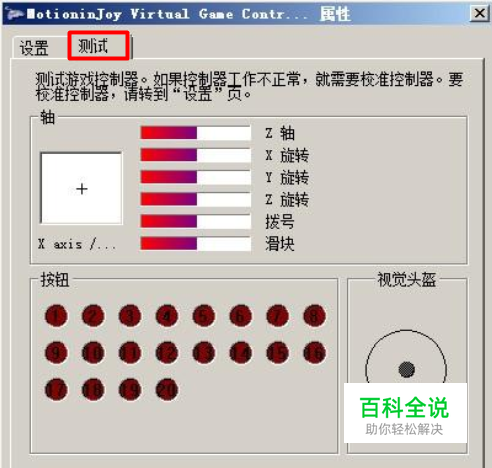The height and width of the screenshot is (468, 492).
Task: Click button indicator 1
Action: [56, 316]
